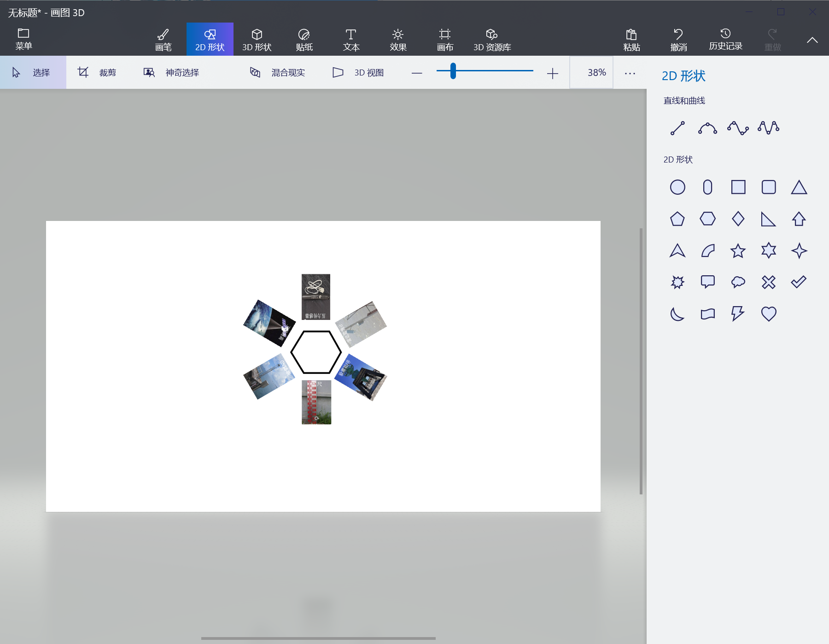Select the crescent moon shape
829x644 pixels.
point(677,313)
